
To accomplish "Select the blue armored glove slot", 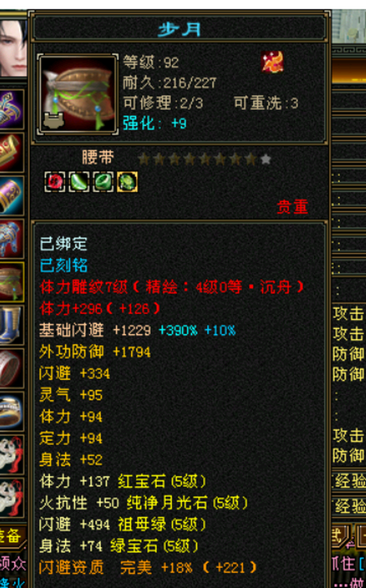I will (11, 239).
